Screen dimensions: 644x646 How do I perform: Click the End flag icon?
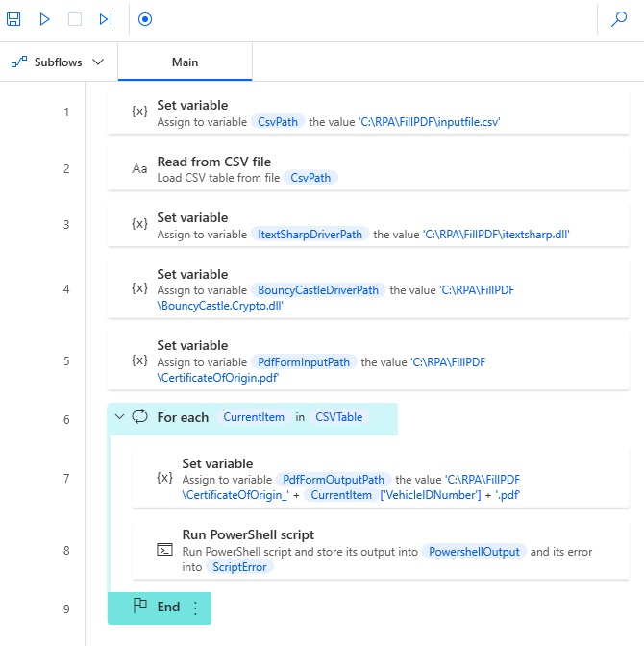[x=140, y=606]
